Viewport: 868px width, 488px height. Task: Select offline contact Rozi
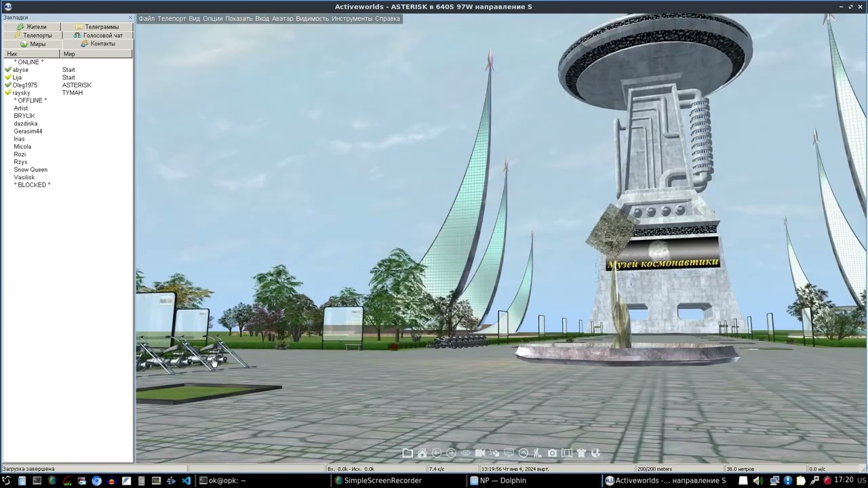[x=20, y=155]
